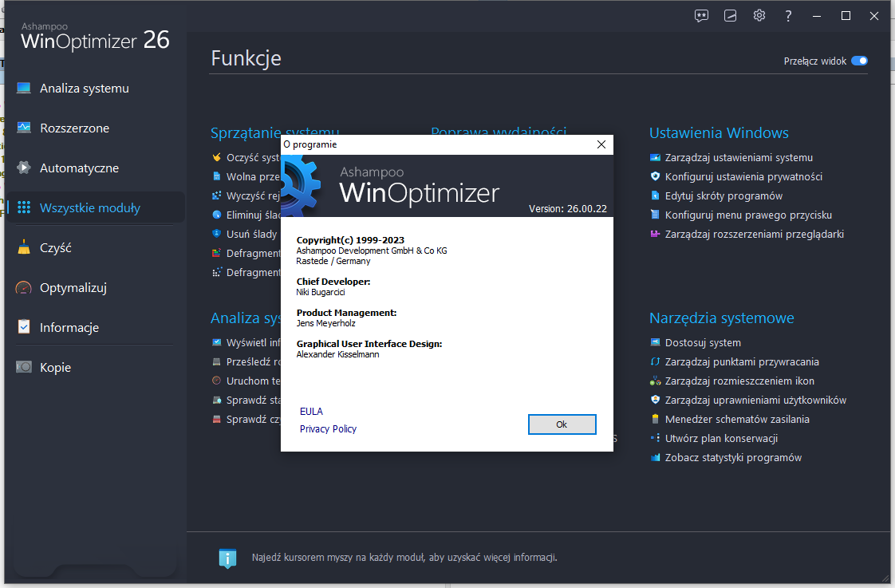This screenshot has height=588, width=895.
Task: Click the Uruchom test item icon
Action: coord(216,381)
